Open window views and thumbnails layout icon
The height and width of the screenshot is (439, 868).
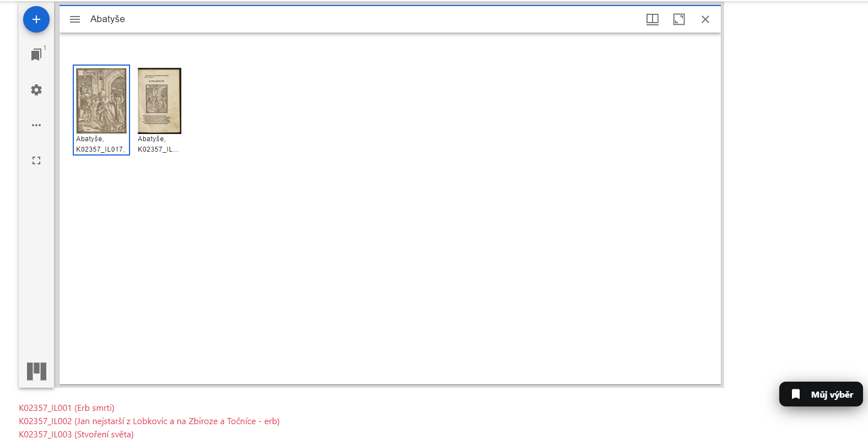tap(653, 19)
